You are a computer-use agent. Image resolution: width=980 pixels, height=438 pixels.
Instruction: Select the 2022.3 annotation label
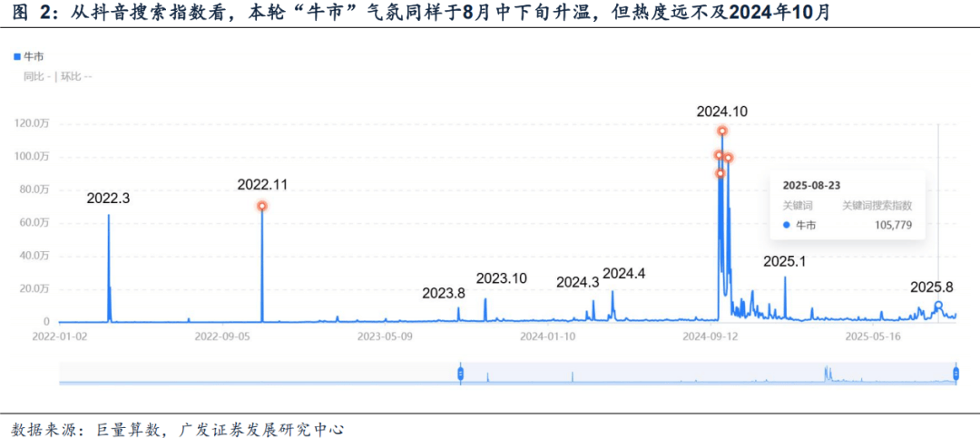tap(108, 198)
